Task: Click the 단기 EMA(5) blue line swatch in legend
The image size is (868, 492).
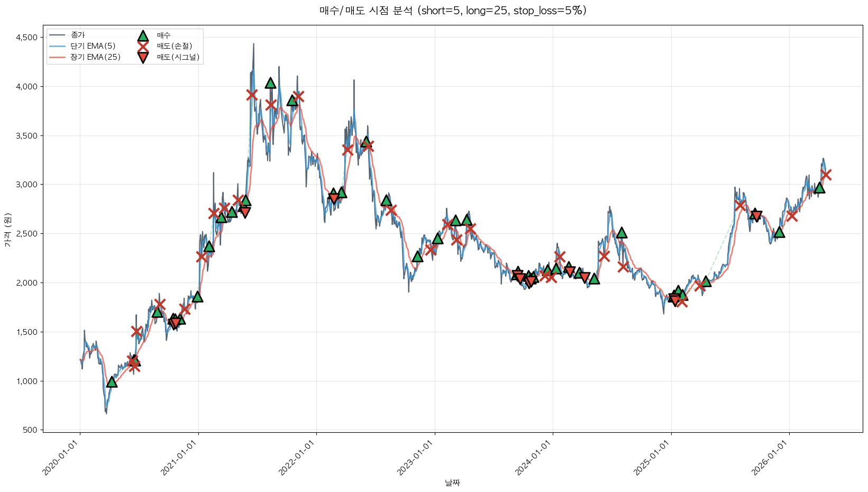Action: [x=57, y=47]
